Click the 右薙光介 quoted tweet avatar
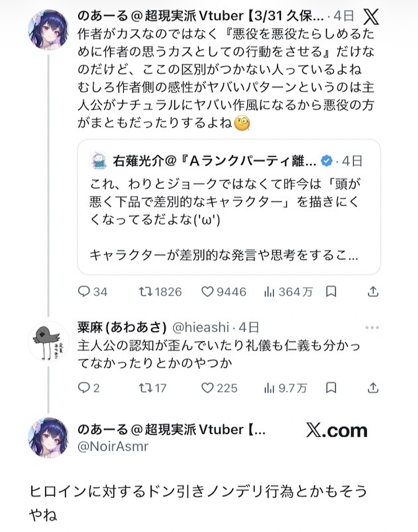418x532 pixels. 98,160
